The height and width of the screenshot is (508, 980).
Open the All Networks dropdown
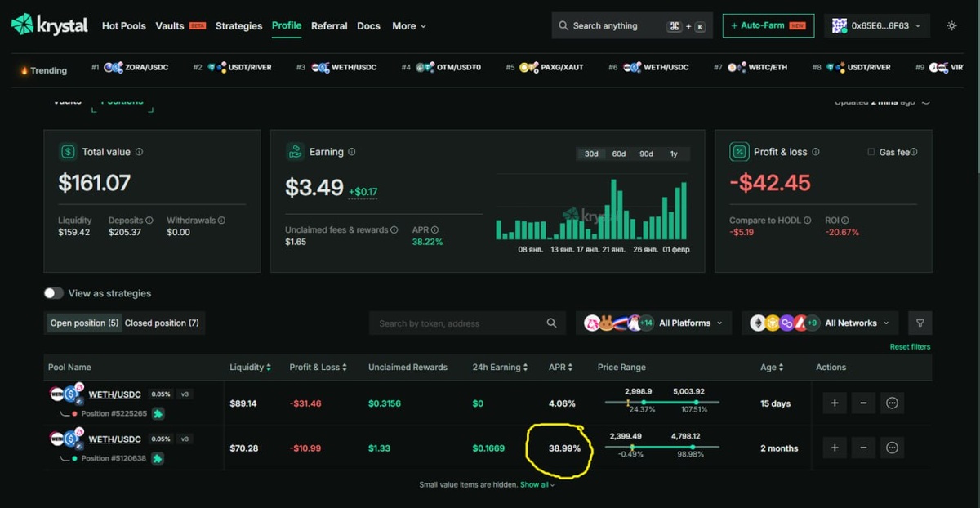click(820, 323)
